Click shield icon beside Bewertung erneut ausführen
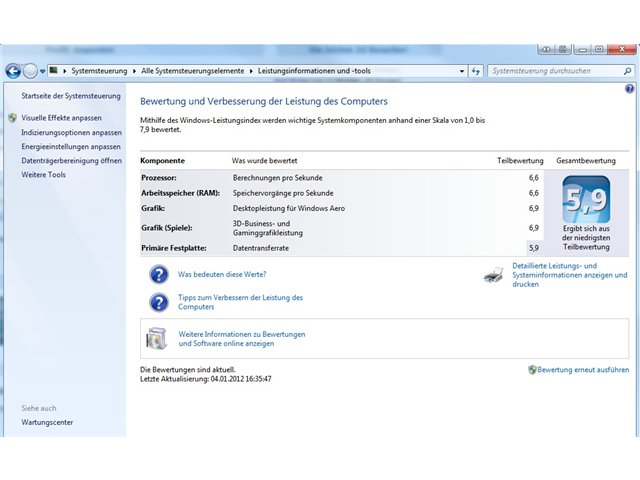 [532, 370]
